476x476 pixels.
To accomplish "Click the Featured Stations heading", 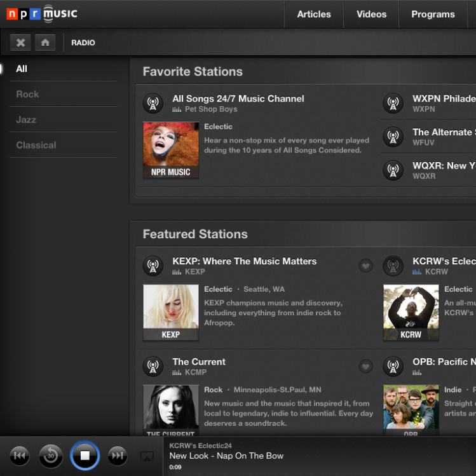I will click(x=195, y=234).
